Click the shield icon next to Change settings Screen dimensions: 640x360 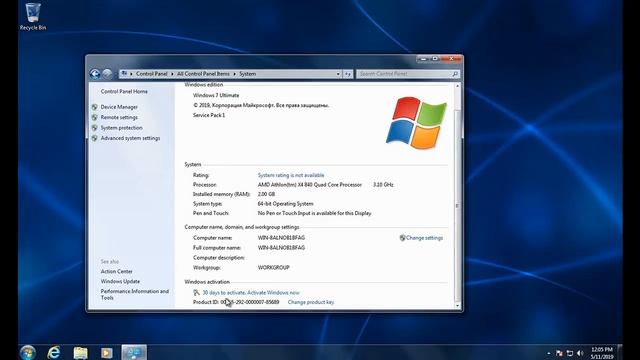pyautogui.click(x=402, y=238)
